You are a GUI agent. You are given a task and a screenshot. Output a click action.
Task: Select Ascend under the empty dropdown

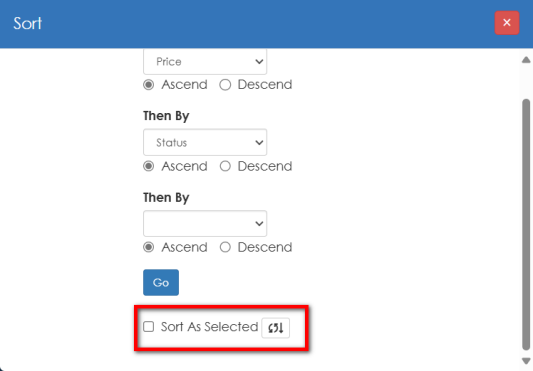coord(149,247)
